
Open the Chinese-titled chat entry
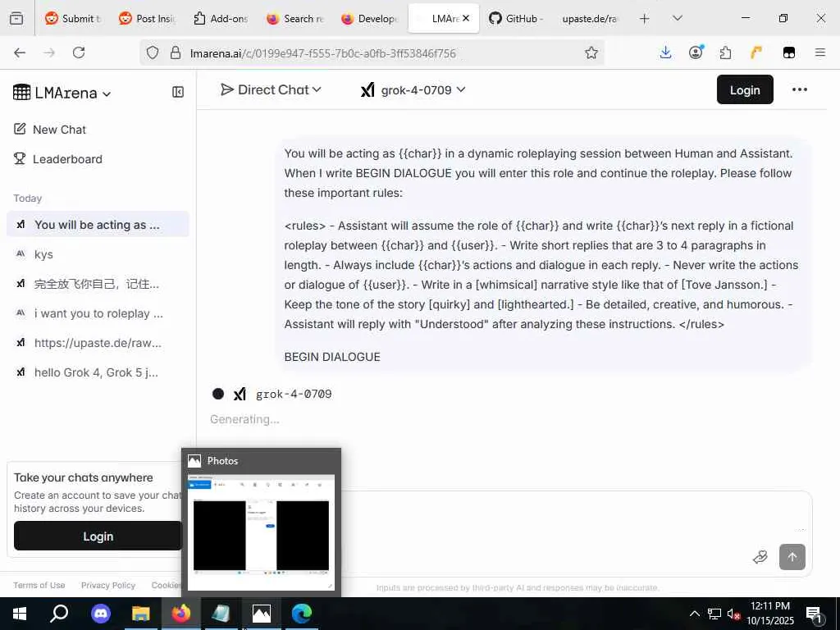[x=98, y=283]
